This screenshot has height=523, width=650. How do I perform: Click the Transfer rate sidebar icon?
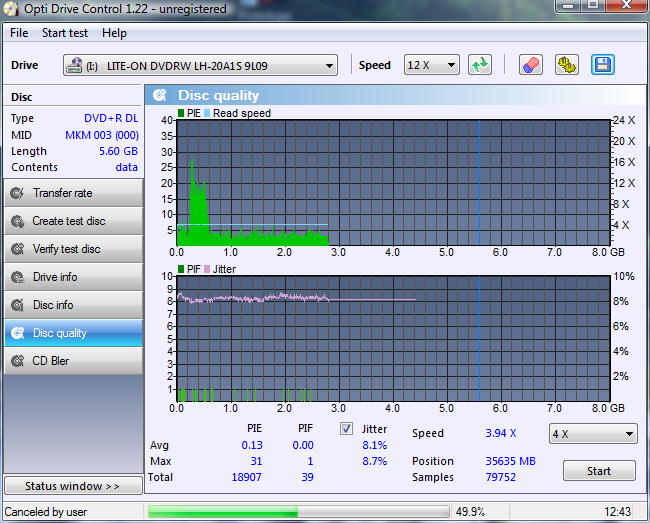click(x=17, y=193)
